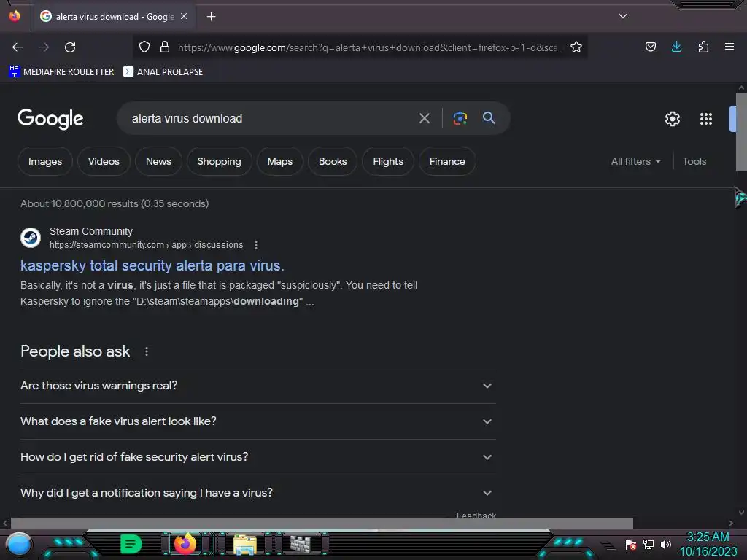
Task: Switch to the Books filter
Action: tap(333, 161)
